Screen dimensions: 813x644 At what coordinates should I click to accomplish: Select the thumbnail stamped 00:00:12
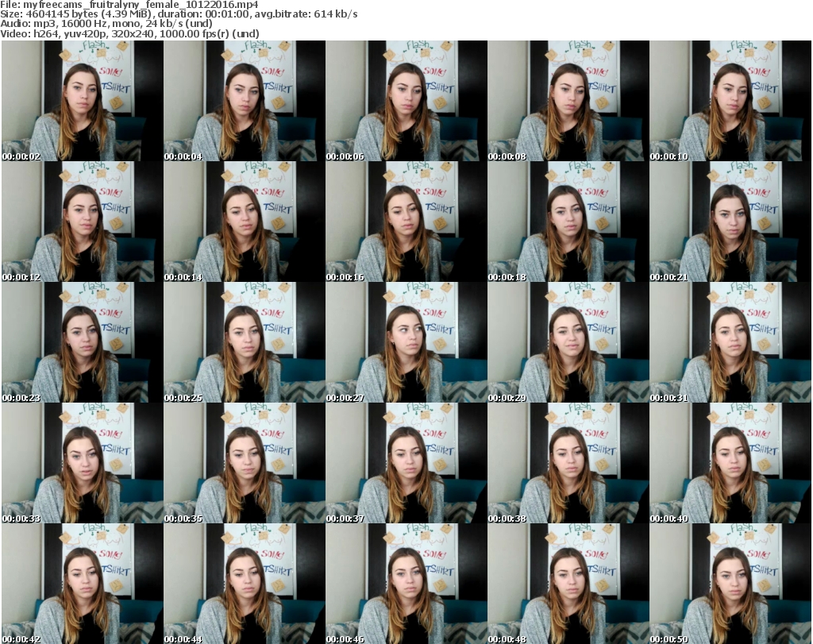point(83,222)
